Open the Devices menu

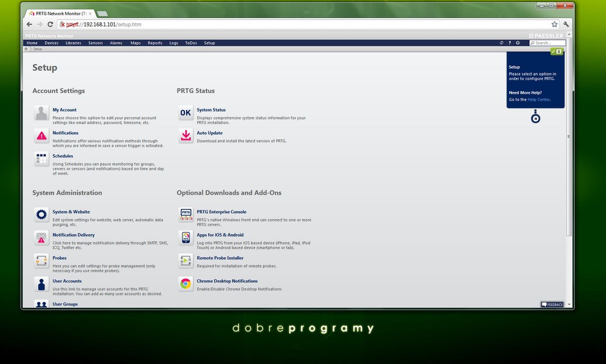point(51,43)
